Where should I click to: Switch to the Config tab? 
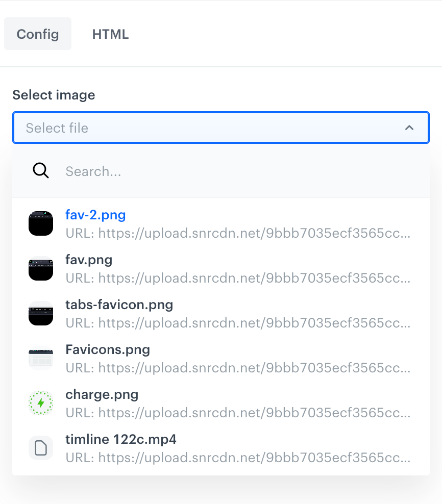pos(37,34)
